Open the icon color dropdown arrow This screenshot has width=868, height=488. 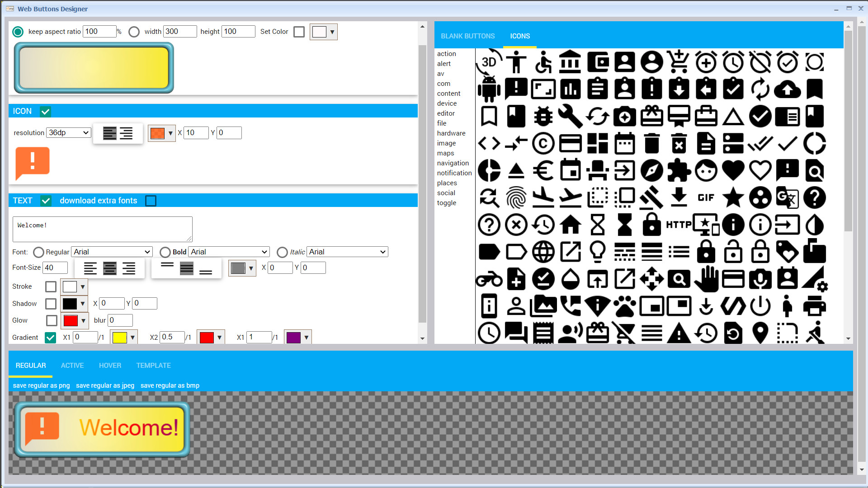(170, 133)
